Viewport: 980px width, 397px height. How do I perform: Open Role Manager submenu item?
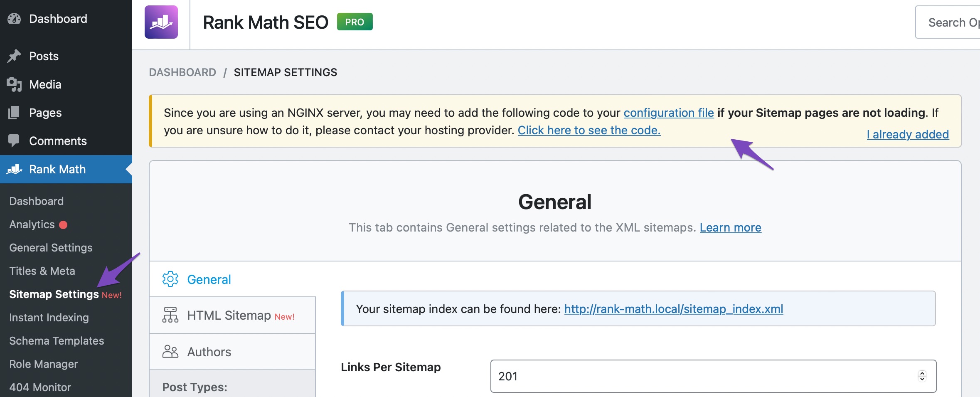(x=44, y=364)
